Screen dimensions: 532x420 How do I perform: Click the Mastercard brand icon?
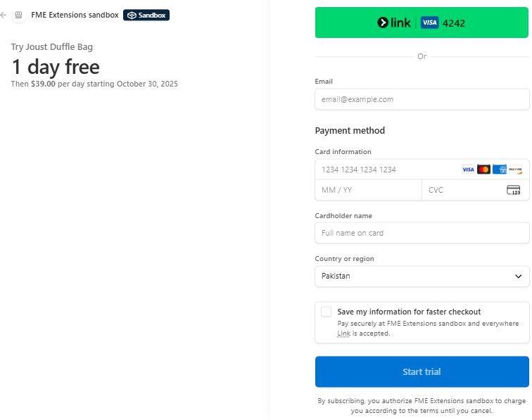(483, 170)
